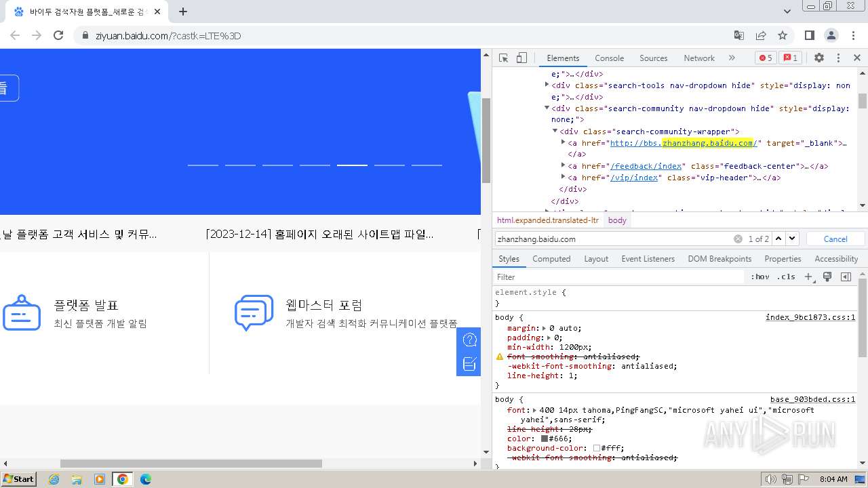
Task: Focus the DevTools search field with zhanzhang.baidu.com
Action: click(x=614, y=239)
